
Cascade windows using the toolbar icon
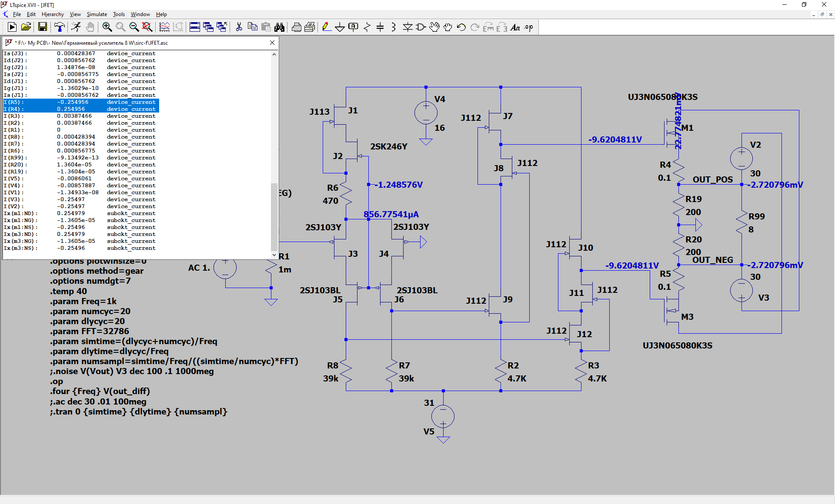point(208,27)
